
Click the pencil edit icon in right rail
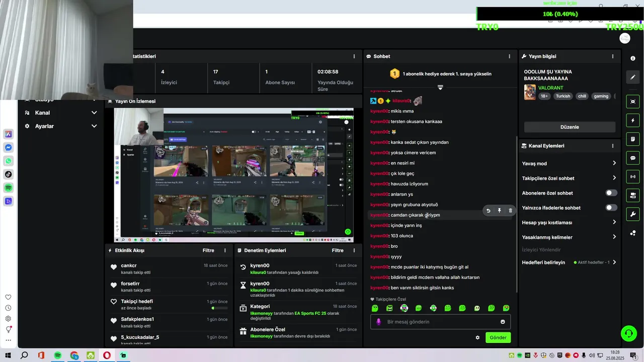pyautogui.click(x=633, y=77)
